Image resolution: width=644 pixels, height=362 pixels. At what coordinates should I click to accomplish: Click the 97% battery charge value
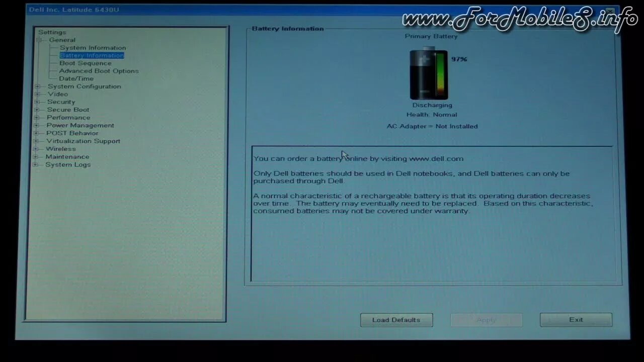click(459, 59)
